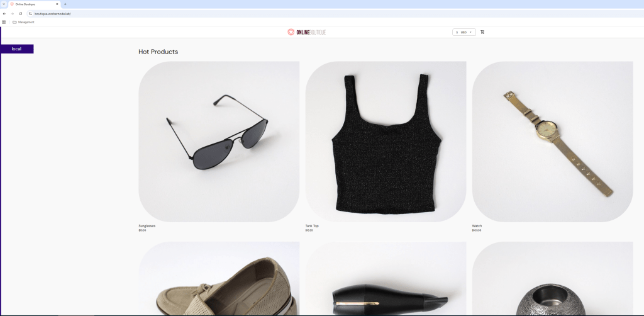Click the purple local label
644x316 pixels.
pos(17,49)
